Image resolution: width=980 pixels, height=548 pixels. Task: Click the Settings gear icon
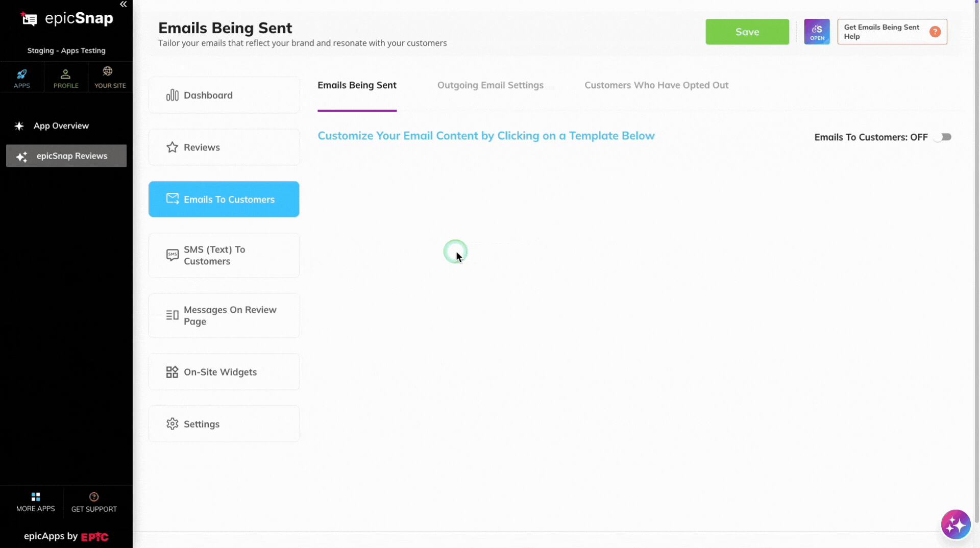[172, 424]
